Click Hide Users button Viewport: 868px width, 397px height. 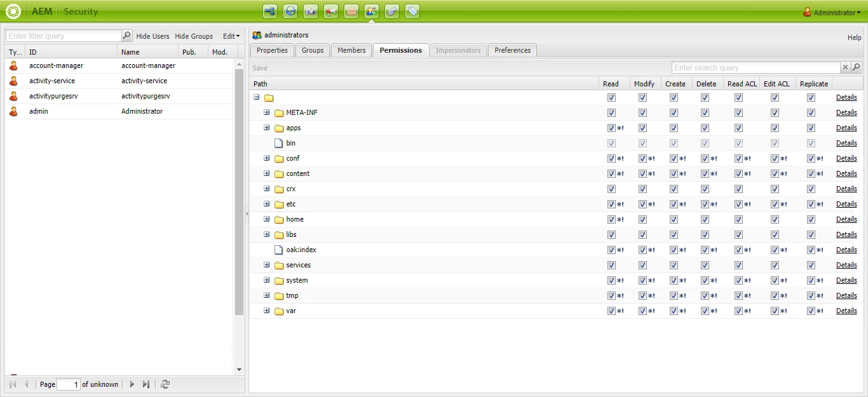(153, 36)
